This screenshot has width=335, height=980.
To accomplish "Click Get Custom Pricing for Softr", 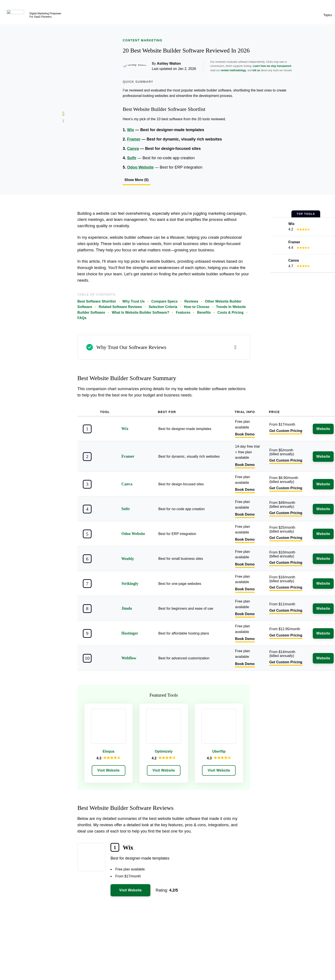I will tap(286, 513).
